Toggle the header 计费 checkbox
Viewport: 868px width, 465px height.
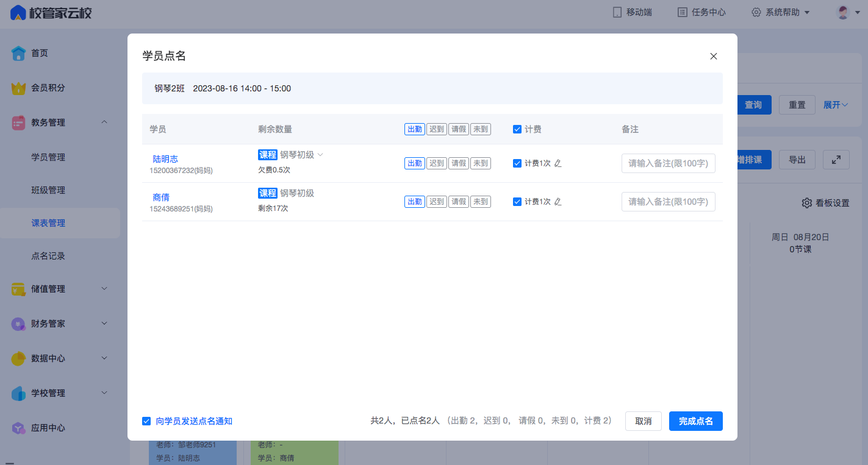(517, 129)
